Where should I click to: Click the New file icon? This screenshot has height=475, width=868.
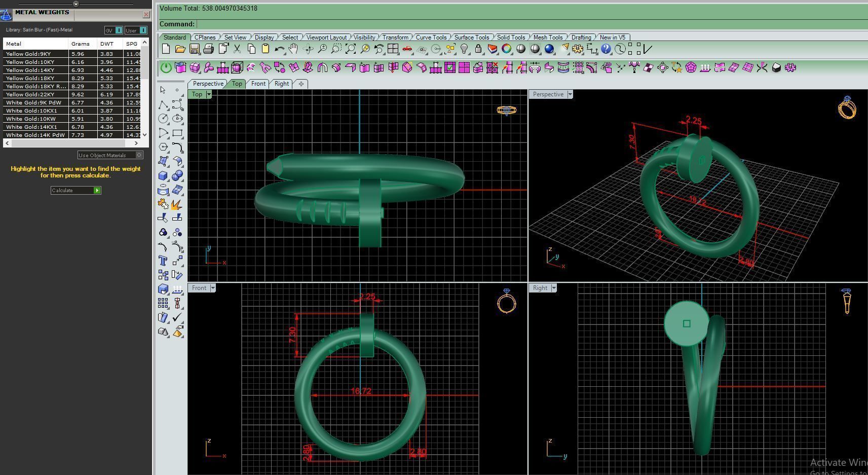tap(166, 49)
